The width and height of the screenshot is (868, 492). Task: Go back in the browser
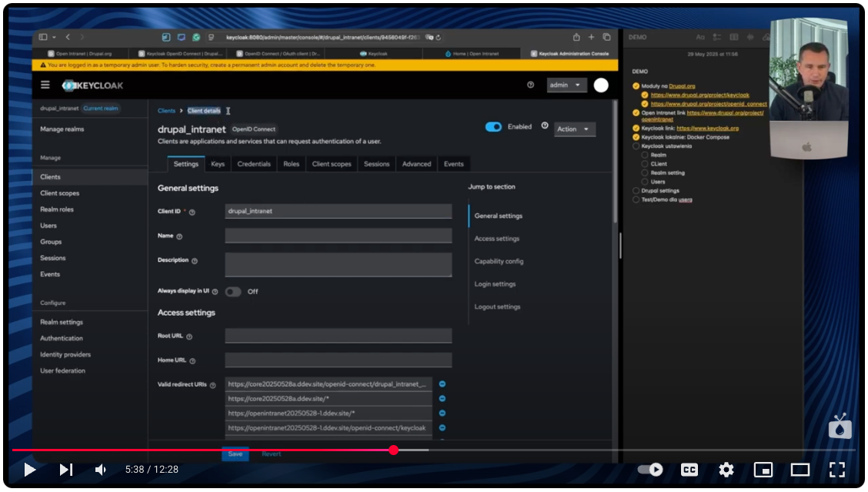coord(68,37)
